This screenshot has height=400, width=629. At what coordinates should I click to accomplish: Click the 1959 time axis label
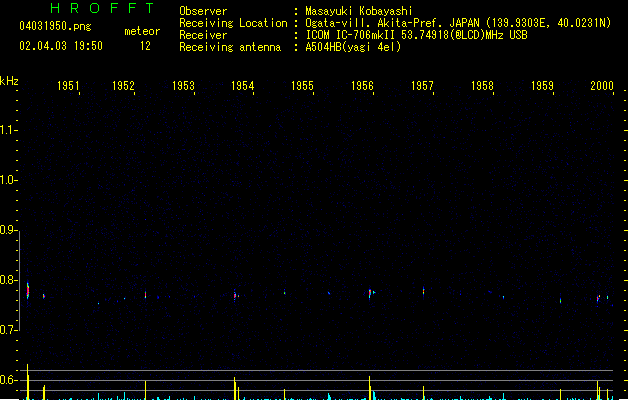542,85
